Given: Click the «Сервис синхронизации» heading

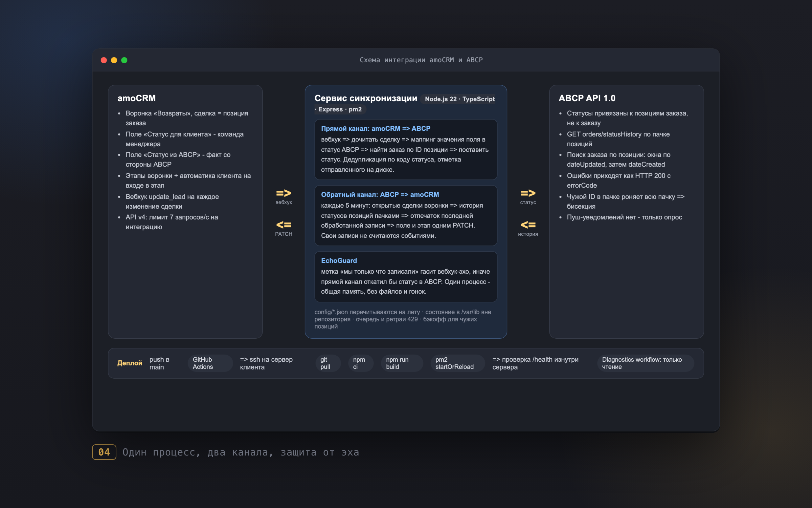Looking at the screenshot, I should (366, 98).
